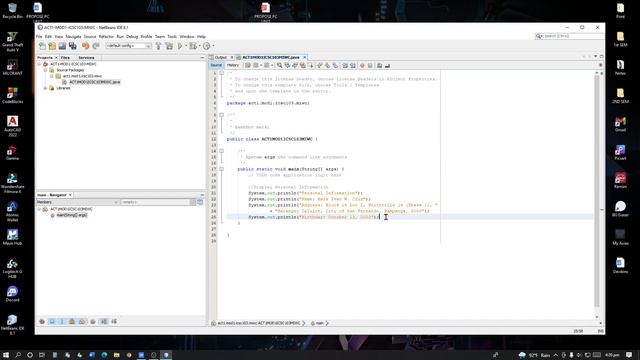
Task: Open the Profile Project arrow dropdown
Action: click(213, 46)
